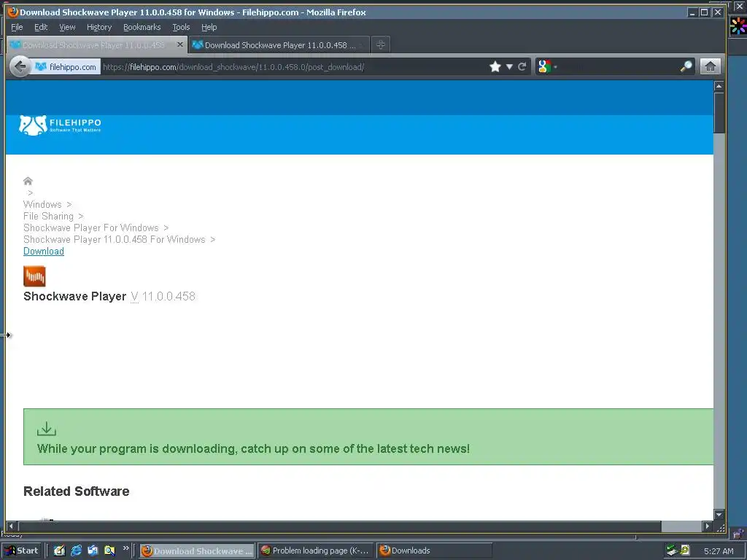The height and width of the screenshot is (560, 747).
Task: Click the third quick launch icon
Action: 93,551
